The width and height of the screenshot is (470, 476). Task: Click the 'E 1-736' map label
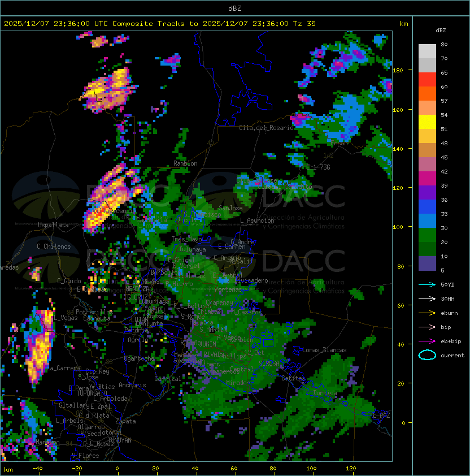coord(318,167)
